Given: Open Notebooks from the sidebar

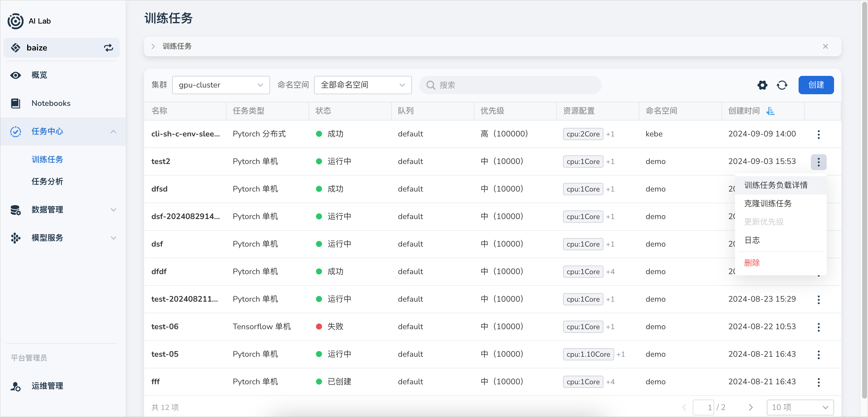Looking at the screenshot, I should (51, 103).
